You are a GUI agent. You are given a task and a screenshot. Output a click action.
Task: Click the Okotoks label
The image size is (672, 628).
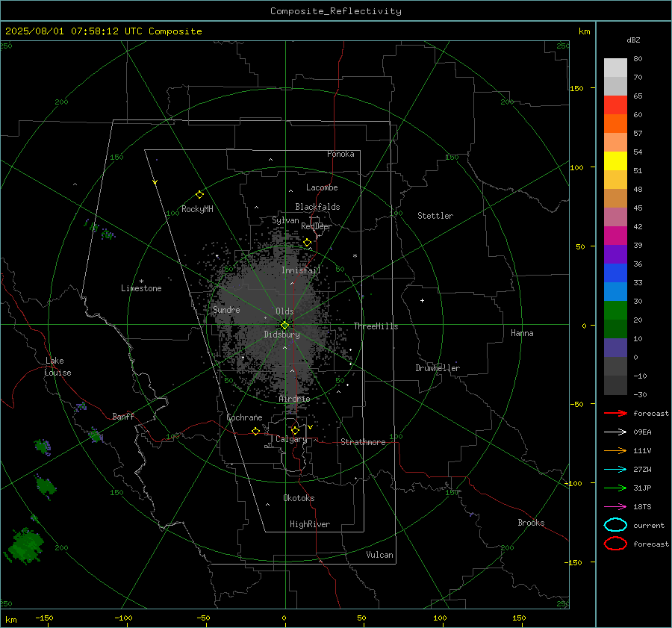coord(299,498)
